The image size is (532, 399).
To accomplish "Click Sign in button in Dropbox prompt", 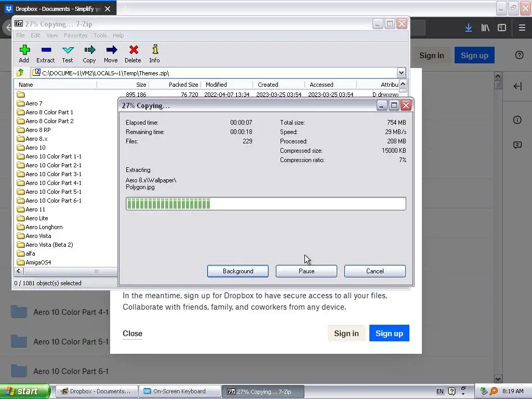I will pos(346,334).
